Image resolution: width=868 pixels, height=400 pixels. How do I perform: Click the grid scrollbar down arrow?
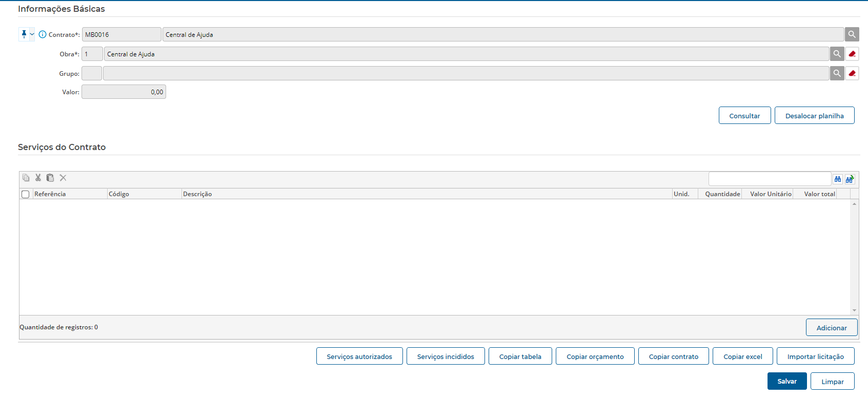pyautogui.click(x=854, y=310)
